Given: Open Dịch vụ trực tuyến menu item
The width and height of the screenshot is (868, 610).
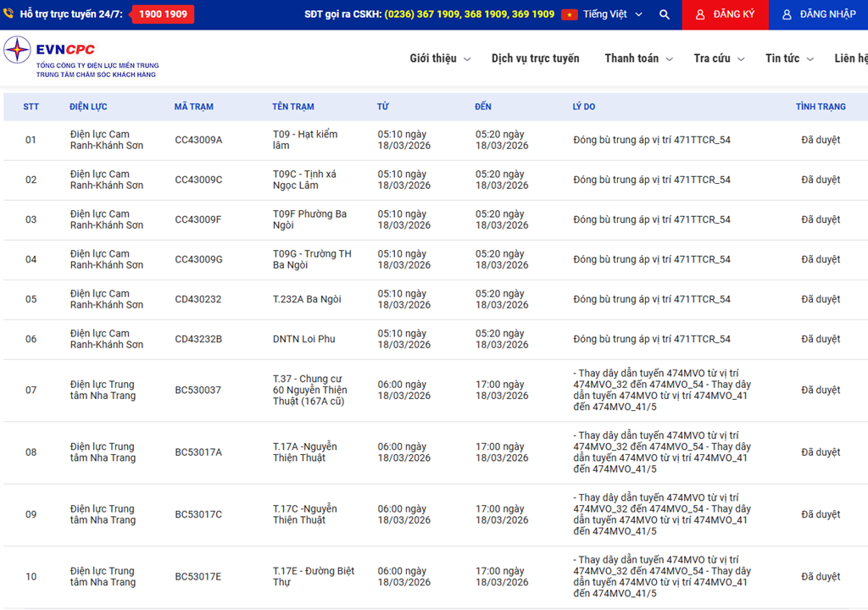Looking at the screenshot, I should click(x=535, y=58).
